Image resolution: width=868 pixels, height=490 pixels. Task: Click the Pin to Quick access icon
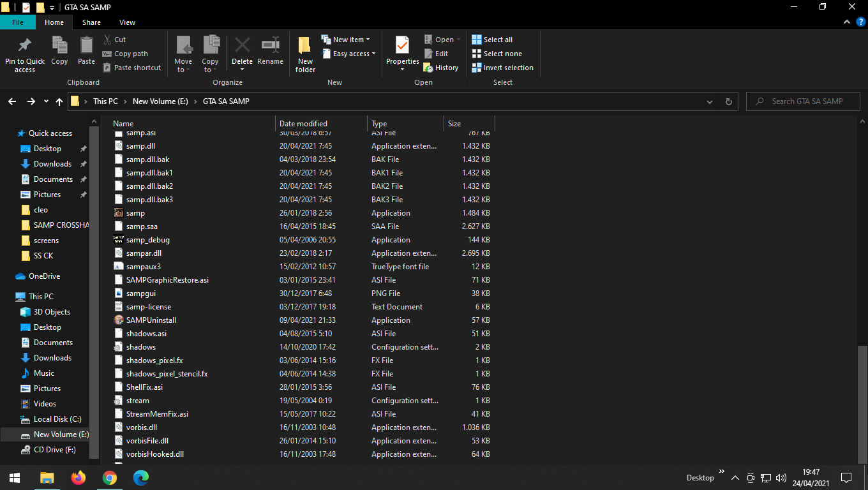[x=25, y=45]
